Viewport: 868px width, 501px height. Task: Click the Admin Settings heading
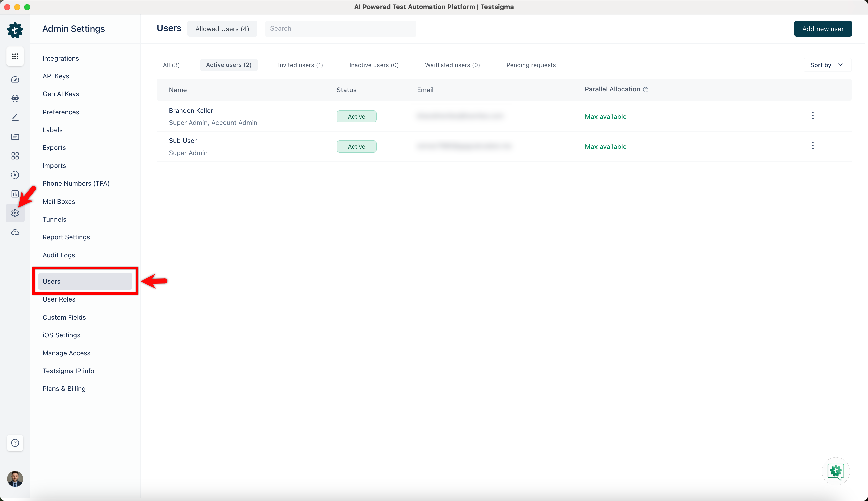coord(74,29)
